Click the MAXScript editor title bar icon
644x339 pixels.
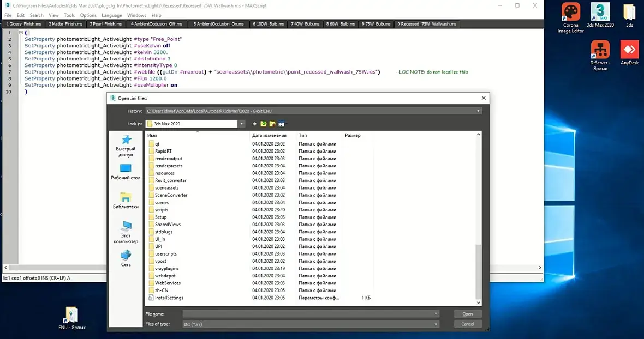tap(7, 6)
